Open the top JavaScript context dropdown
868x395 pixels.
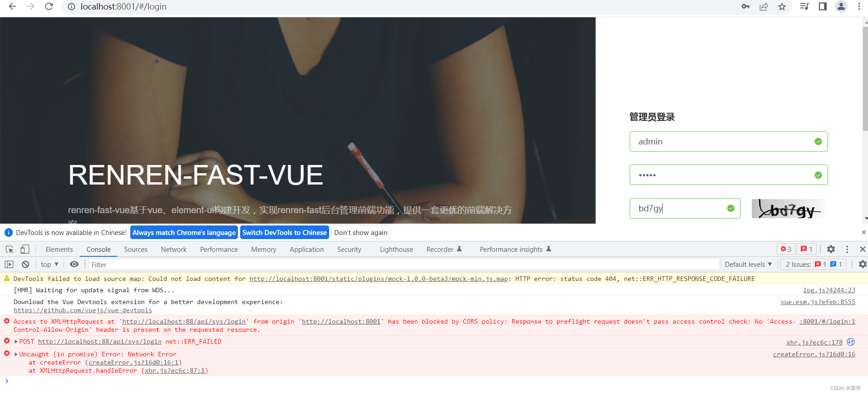click(x=49, y=264)
